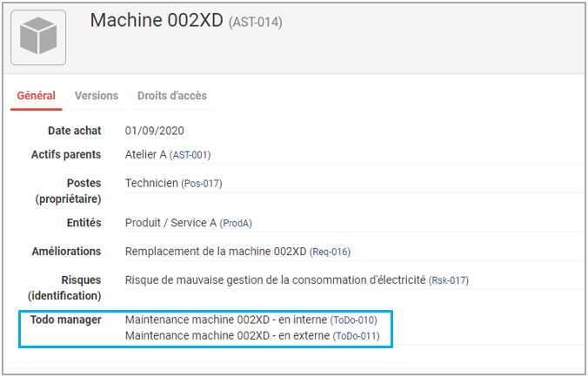Viewport: 588px width, 377px height.
Task: Click the Rsk-017 reference code
Action: 449,280
